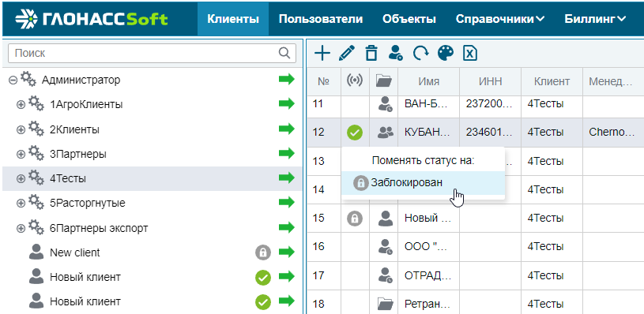Edit selected client with pencil icon

point(347,54)
